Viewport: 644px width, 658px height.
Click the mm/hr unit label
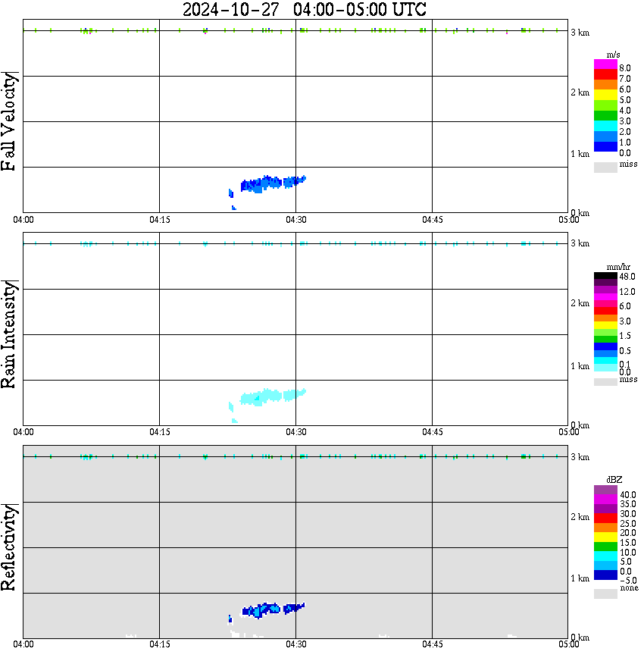pyautogui.click(x=618, y=267)
